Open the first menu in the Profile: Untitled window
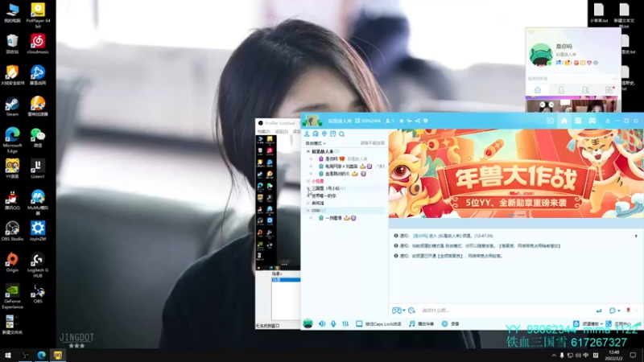This screenshot has width=644, height=362. click(x=263, y=131)
